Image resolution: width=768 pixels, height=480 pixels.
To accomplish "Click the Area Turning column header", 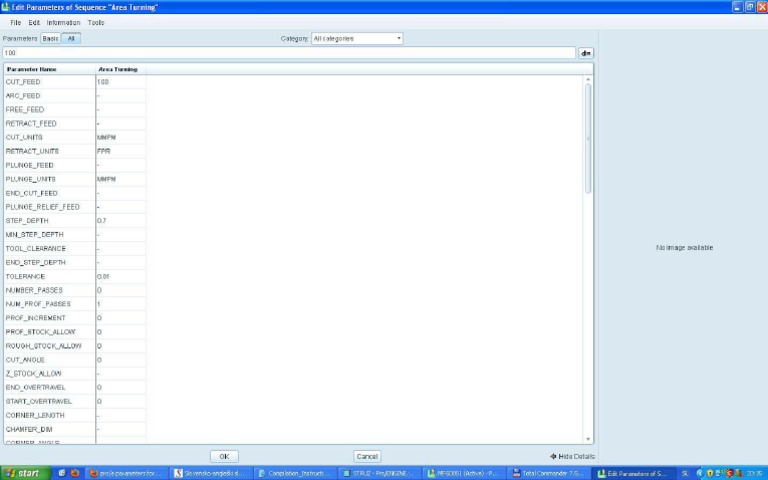I will coord(120,69).
